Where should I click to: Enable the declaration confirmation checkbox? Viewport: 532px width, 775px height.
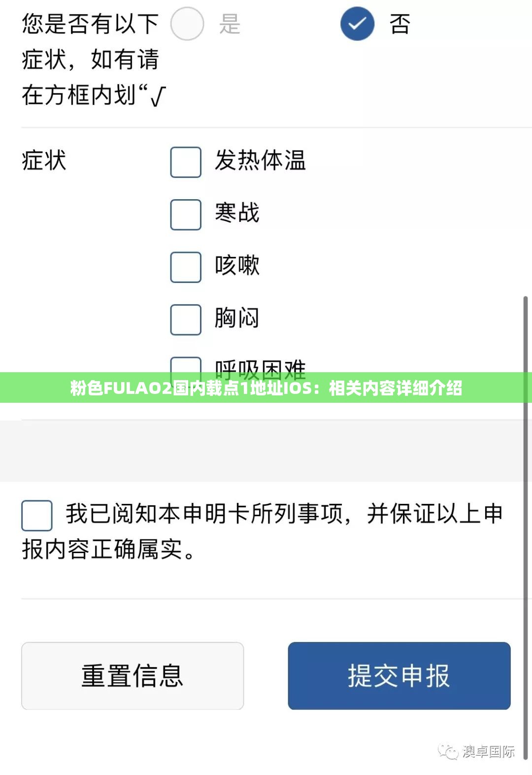pos(36,515)
